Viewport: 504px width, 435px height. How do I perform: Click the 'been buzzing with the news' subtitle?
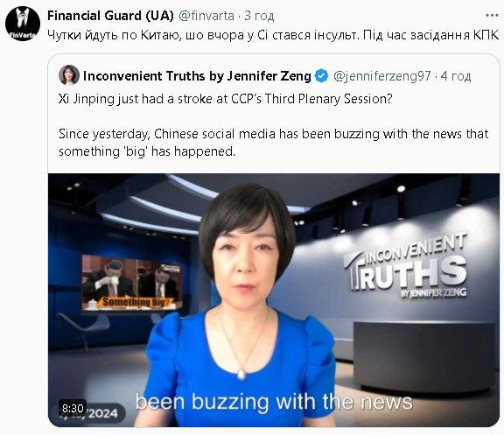pyautogui.click(x=274, y=402)
